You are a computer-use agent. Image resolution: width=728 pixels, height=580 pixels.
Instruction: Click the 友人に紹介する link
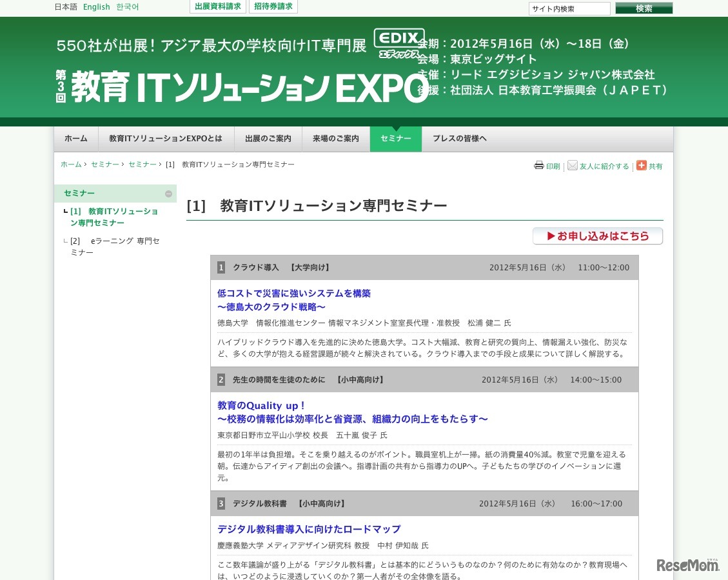click(604, 166)
